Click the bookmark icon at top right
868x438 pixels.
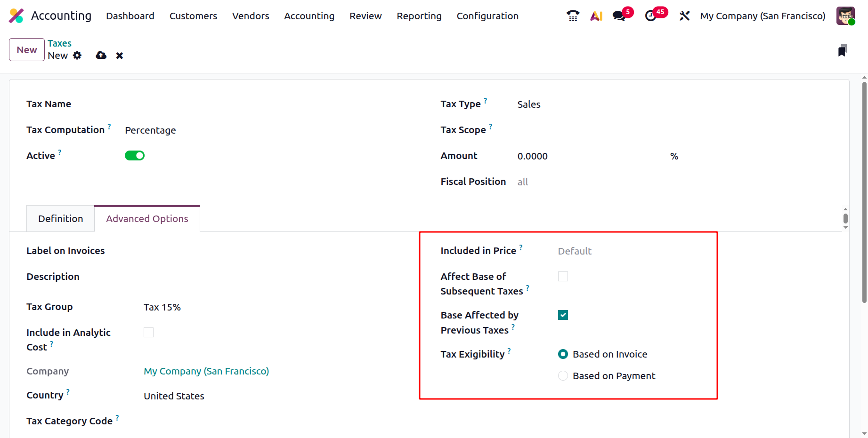(x=843, y=50)
